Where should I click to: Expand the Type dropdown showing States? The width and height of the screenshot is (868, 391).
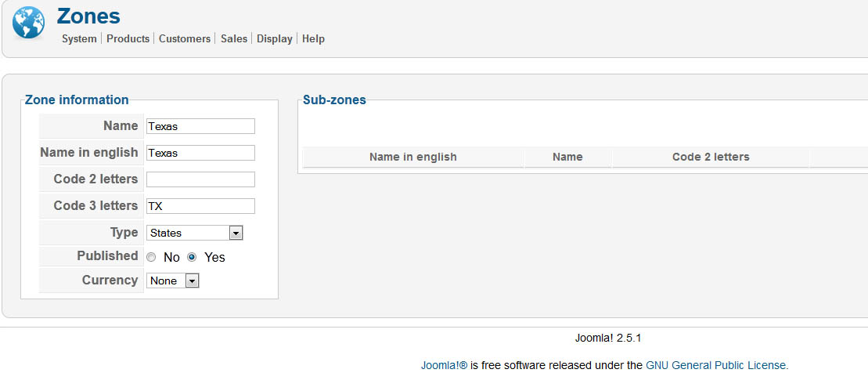[188, 233]
